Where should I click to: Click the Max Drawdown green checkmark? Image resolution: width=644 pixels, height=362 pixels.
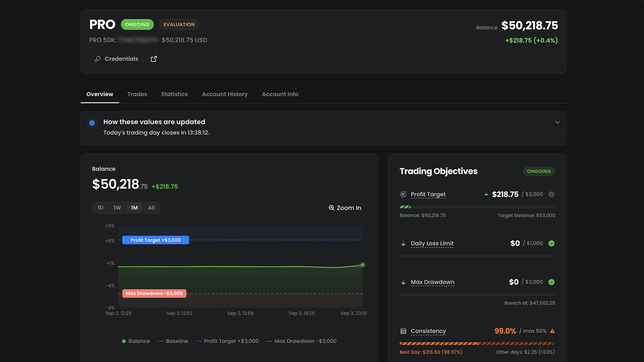click(551, 282)
